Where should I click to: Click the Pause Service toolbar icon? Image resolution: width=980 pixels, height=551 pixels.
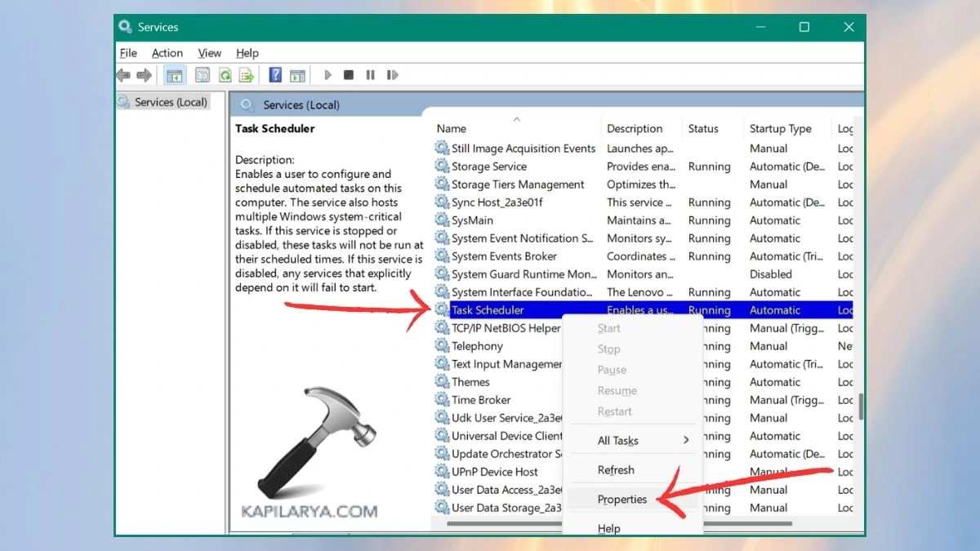[370, 74]
